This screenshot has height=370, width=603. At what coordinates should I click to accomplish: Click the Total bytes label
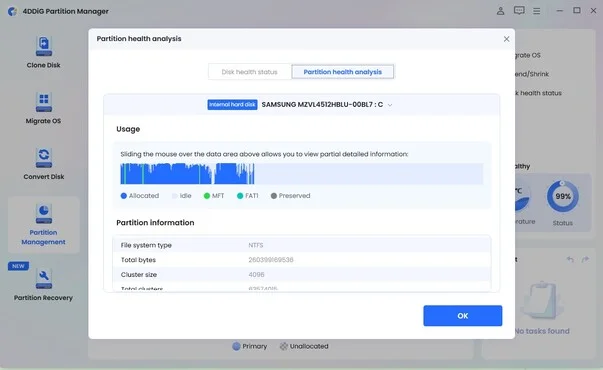pyautogui.click(x=138, y=260)
